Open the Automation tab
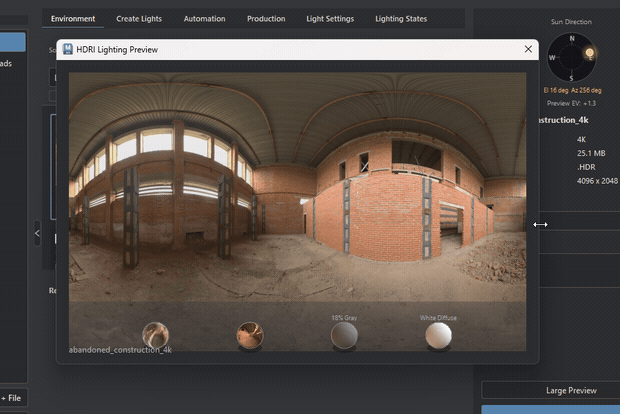This screenshot has width=620, height=414. click(x=204, y=19)
